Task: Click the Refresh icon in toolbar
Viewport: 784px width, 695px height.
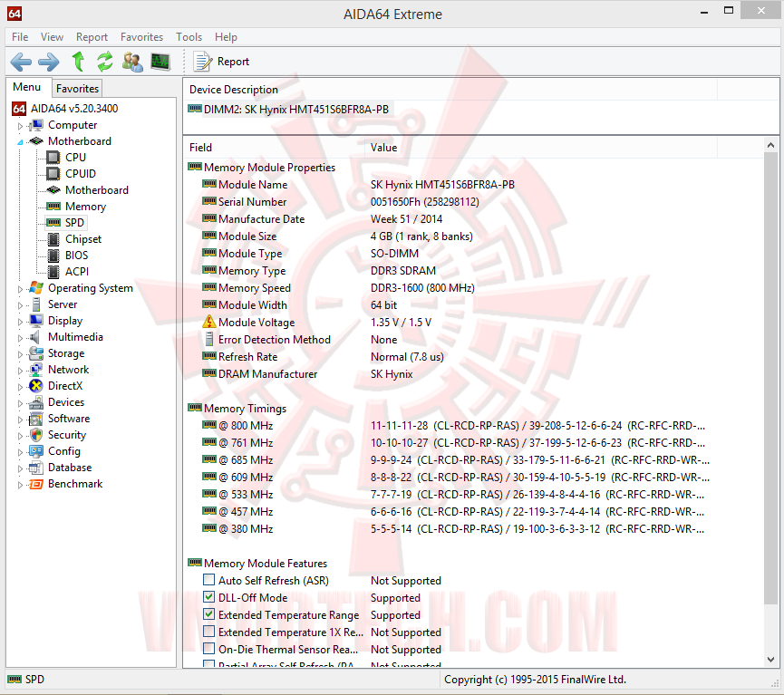Action: (x=104, y=62)
